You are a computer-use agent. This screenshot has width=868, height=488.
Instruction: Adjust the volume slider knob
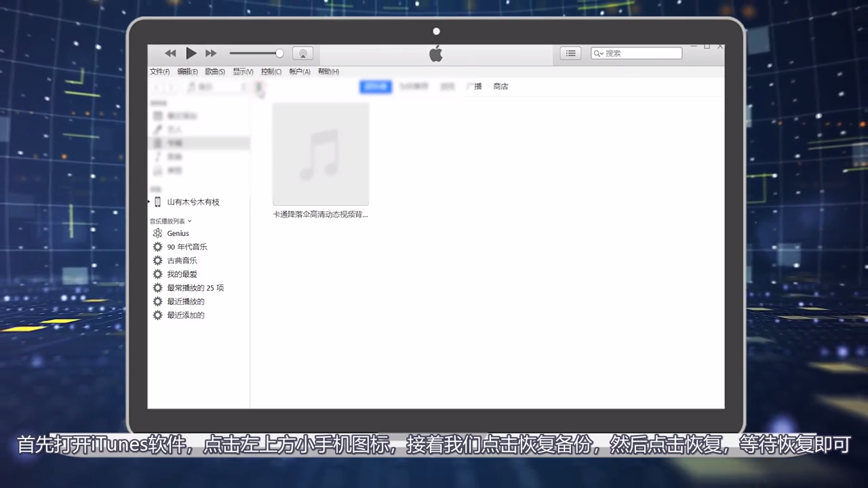(x=279, y=53)
